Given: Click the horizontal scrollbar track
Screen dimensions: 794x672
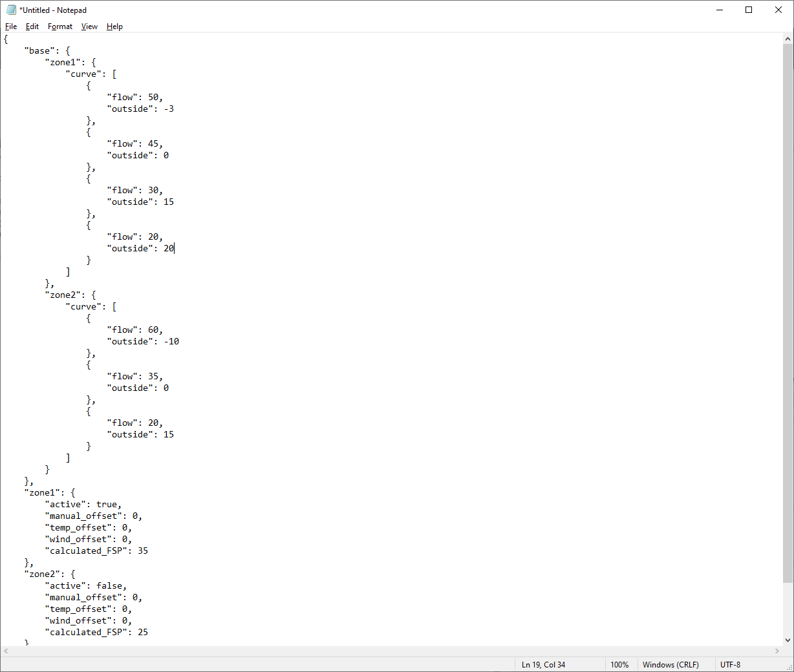Looking at the screenshot, I should pos(388,651).
